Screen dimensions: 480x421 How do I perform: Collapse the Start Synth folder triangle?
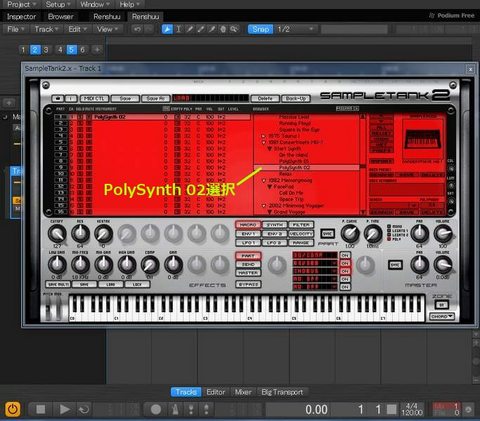pos(270,149)
